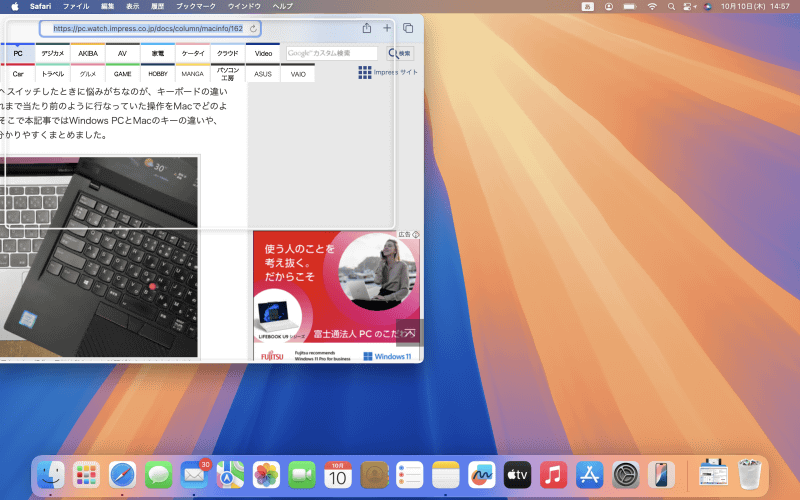The width and height of the screenshot is (800, 500).
Task: Launch Apple TV from Dock
Action: tap(517, 475)
